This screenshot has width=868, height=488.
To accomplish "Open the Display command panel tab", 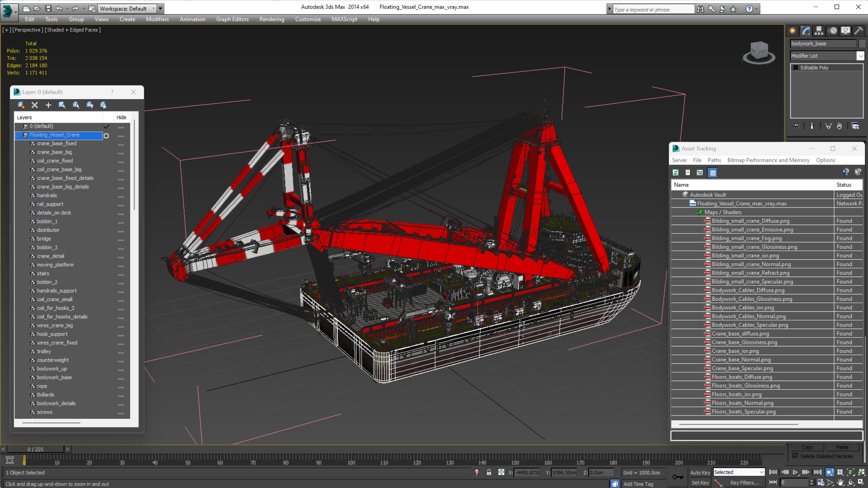I will 846,31.
